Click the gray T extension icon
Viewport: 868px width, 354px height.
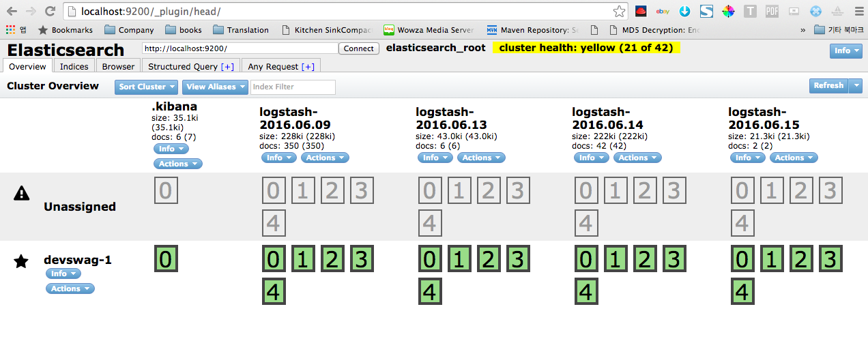click(x=750, y=11)
